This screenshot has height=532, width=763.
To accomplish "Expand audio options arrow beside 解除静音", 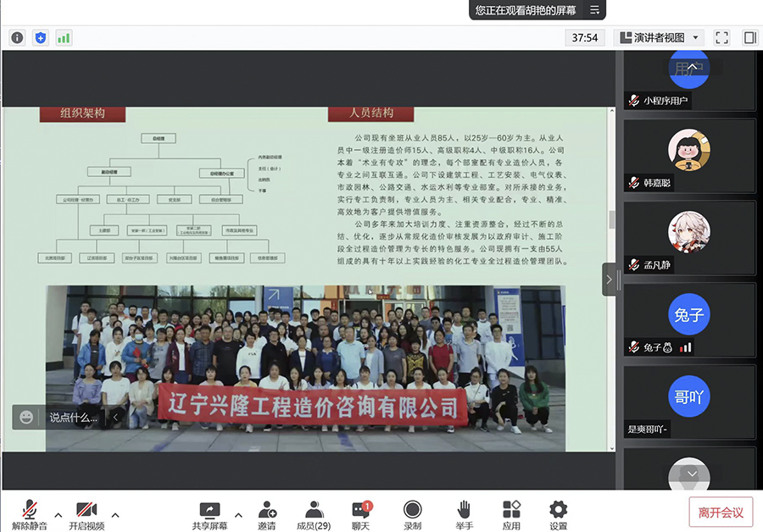I will click(x=58, y=514).
